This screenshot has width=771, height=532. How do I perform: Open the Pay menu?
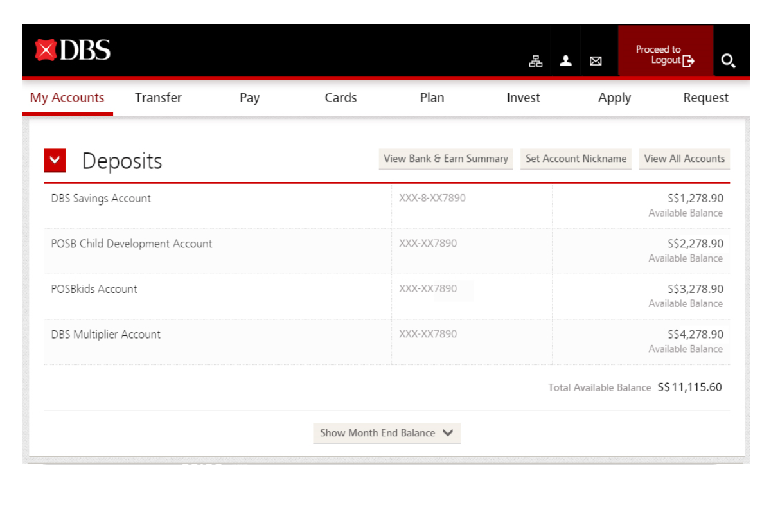[x=249, y=98]
